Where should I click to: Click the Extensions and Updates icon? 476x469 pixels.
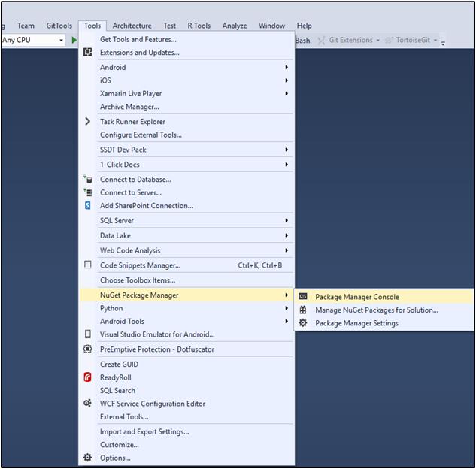tap(87, 52)
